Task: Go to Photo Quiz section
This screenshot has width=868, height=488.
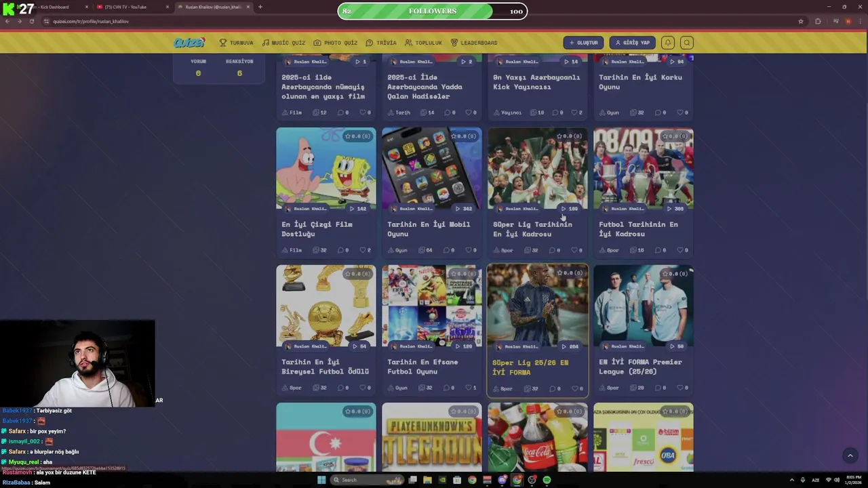Action: [335, 43]
